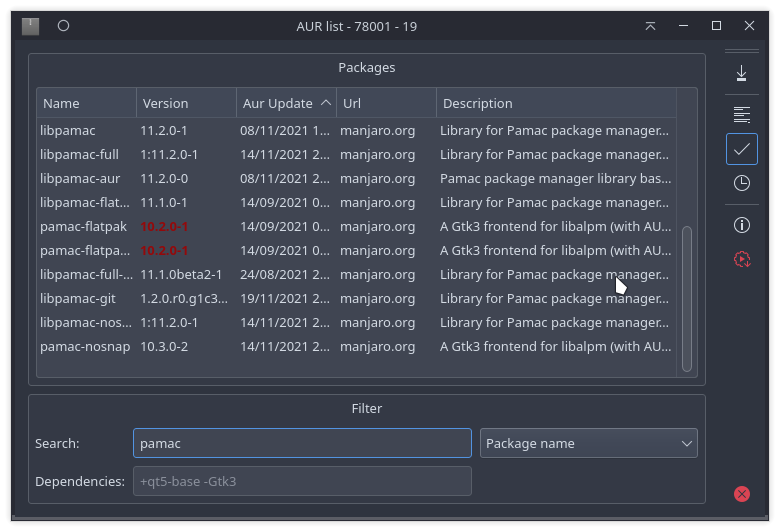The height and width of the screenshot is (532, 780).
Task: Sort by Name column header
Action: [x=87, y=103]
